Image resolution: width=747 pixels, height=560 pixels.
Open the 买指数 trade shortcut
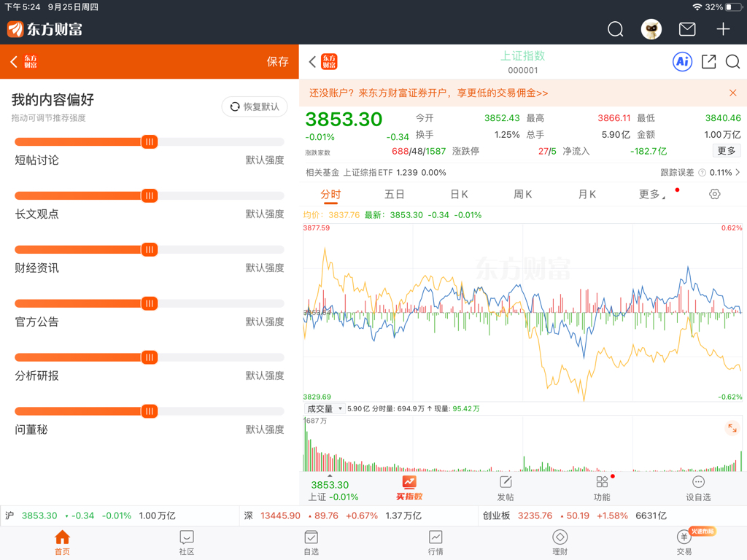(409, 488)
